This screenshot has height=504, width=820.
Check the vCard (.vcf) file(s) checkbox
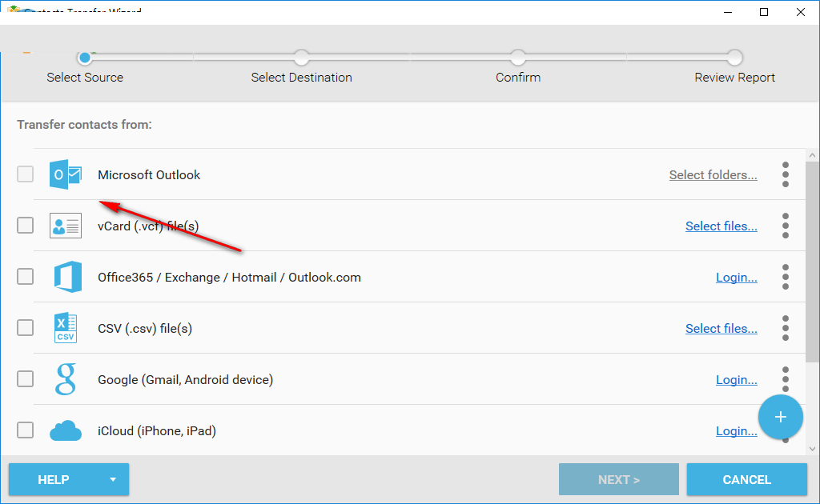(25, 225)
